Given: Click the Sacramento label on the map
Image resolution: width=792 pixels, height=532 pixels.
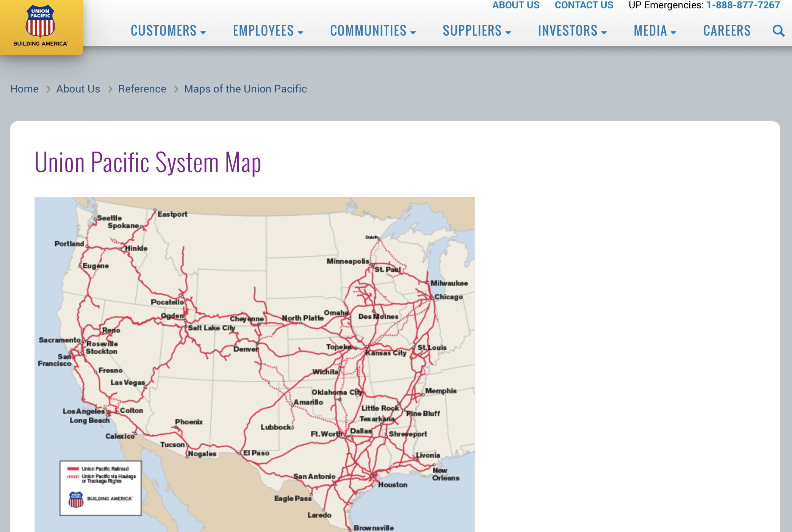Looking at the screenshot, I should (59, 340).
